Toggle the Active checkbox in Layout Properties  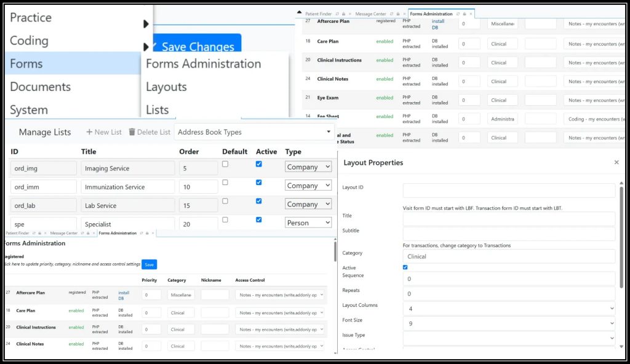coord(405,267)
